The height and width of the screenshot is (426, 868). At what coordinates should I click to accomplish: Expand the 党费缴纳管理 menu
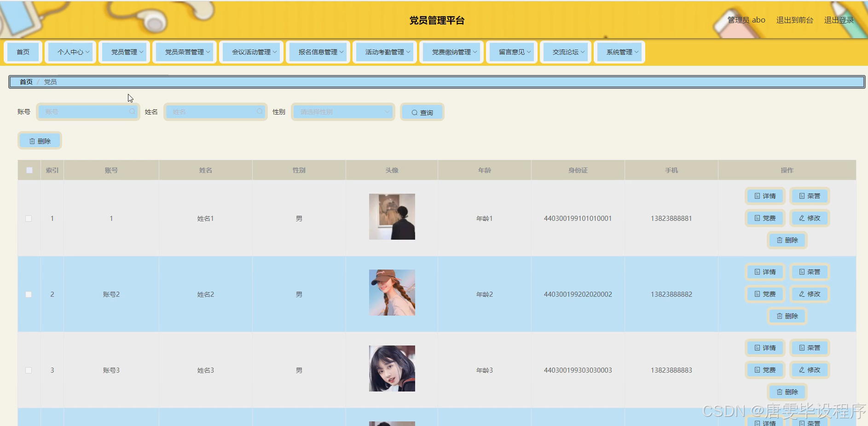[451, 52]
